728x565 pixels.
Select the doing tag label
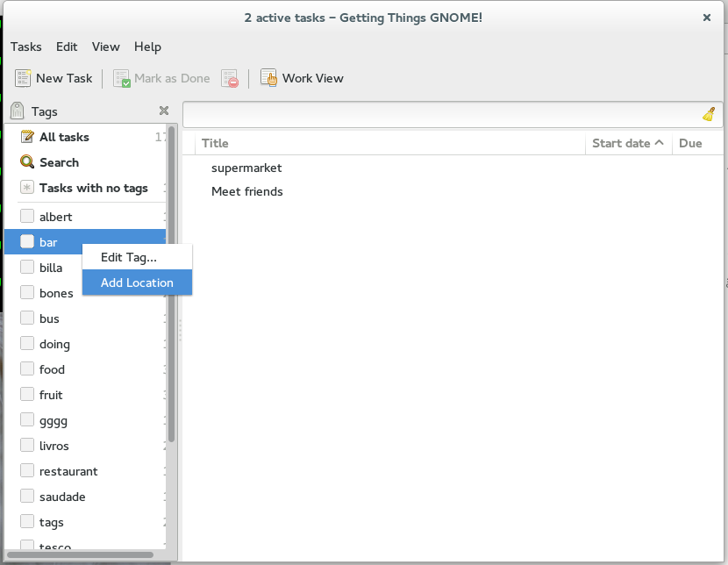[x=54, y=345]
